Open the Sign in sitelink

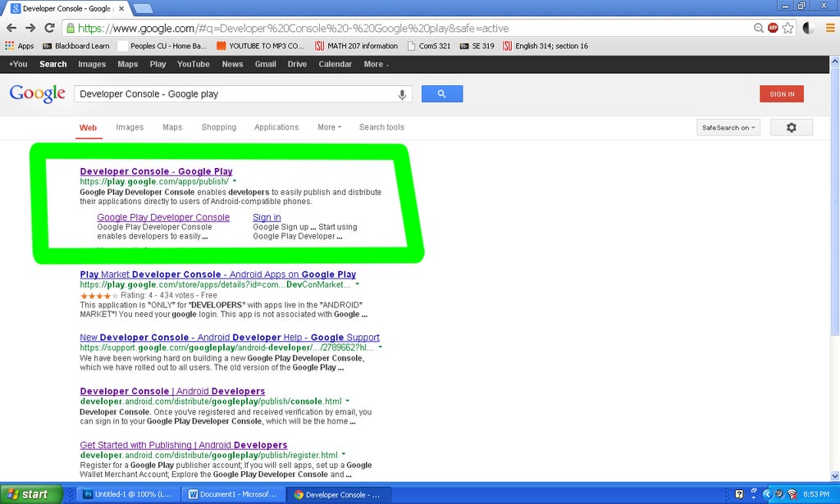coord(267,217)
